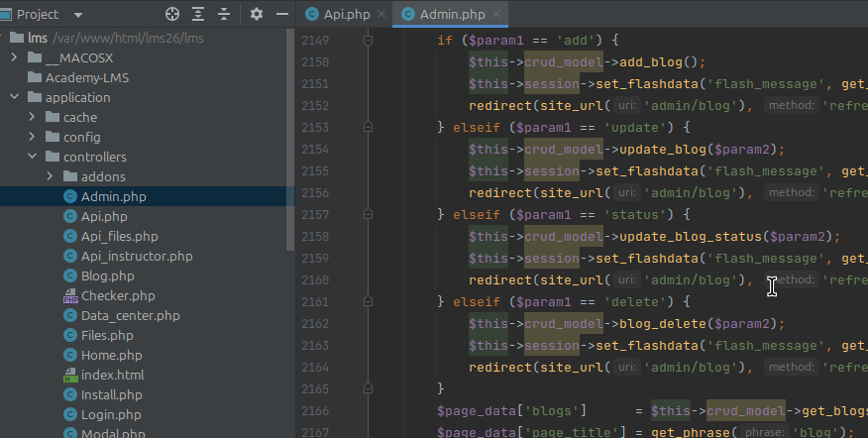Select Api_instructor.php in the project tree

[136, 256]
